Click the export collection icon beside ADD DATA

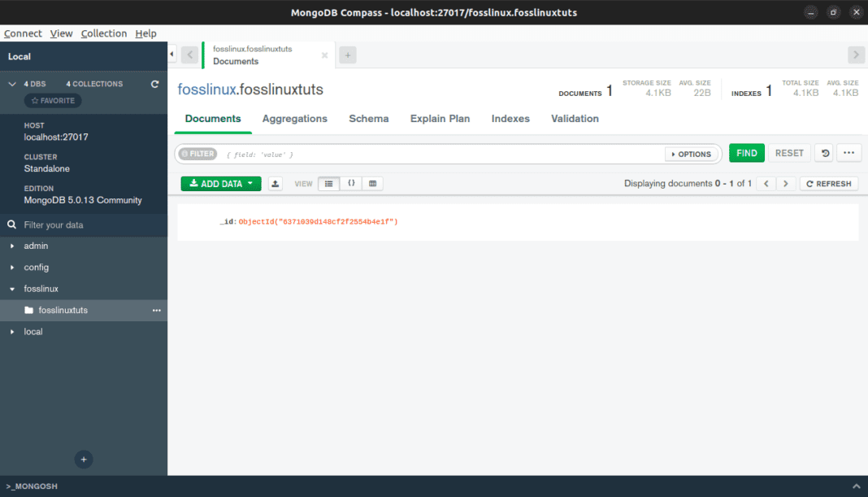click(x=274, y=183)
